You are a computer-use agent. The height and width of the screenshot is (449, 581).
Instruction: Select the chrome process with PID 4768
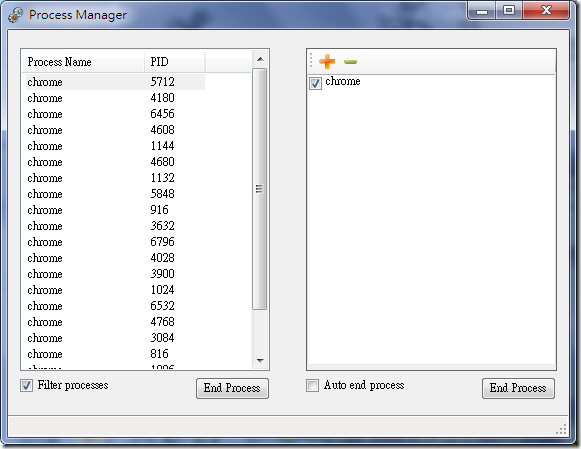click(x=115, y=322)
